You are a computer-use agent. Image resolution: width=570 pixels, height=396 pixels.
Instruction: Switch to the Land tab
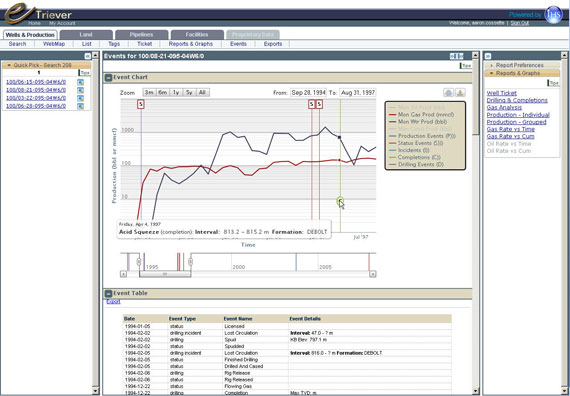(x=86, y=35)
